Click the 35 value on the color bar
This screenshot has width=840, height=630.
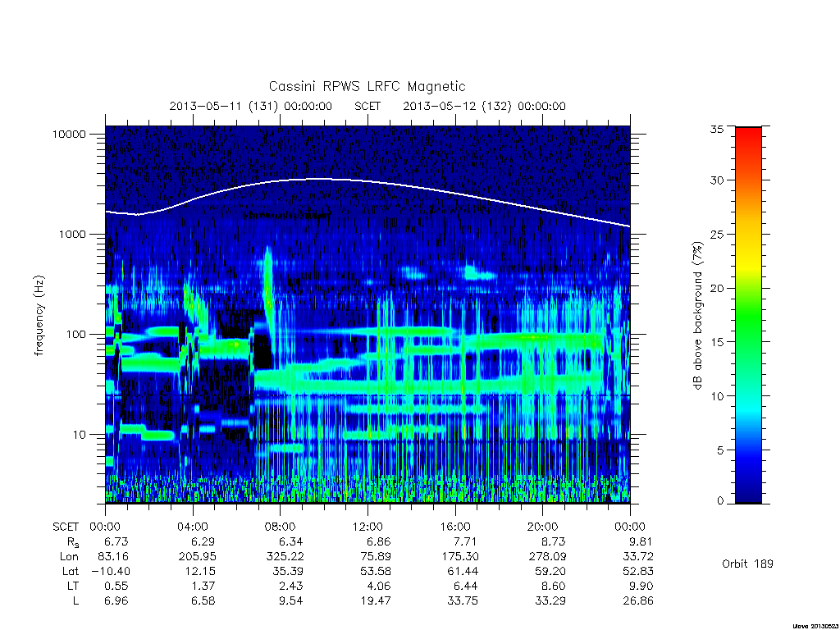click(716, 129)
